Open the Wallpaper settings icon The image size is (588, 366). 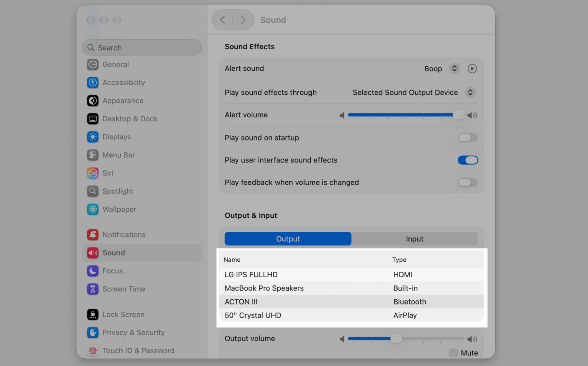pos(93,209)
